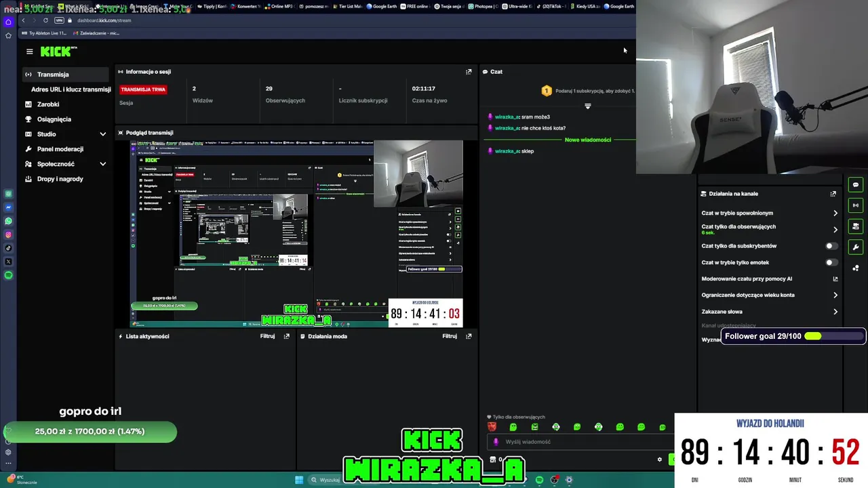Screen dimensions: 868x488
Task: Pop out the Informacje o sesji panel
Action: point(469,72)
